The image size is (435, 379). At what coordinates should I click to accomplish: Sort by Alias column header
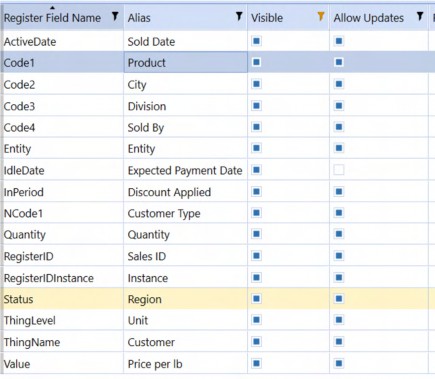pos(139,18)
